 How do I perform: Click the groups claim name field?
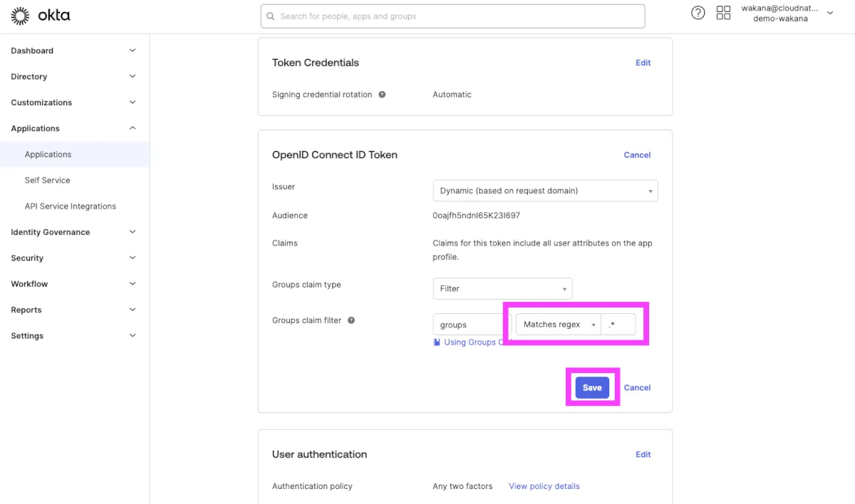pyautogui.click(x=470, y=325)
